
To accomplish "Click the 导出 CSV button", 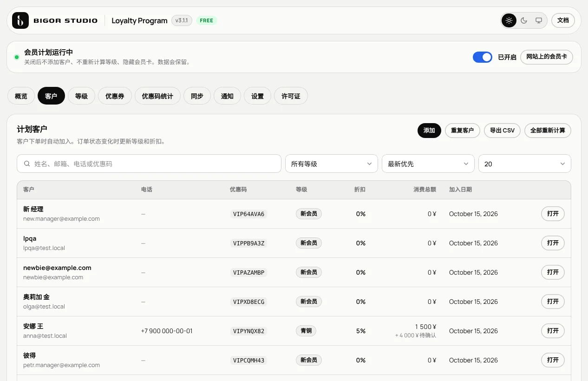I will 502,131.
